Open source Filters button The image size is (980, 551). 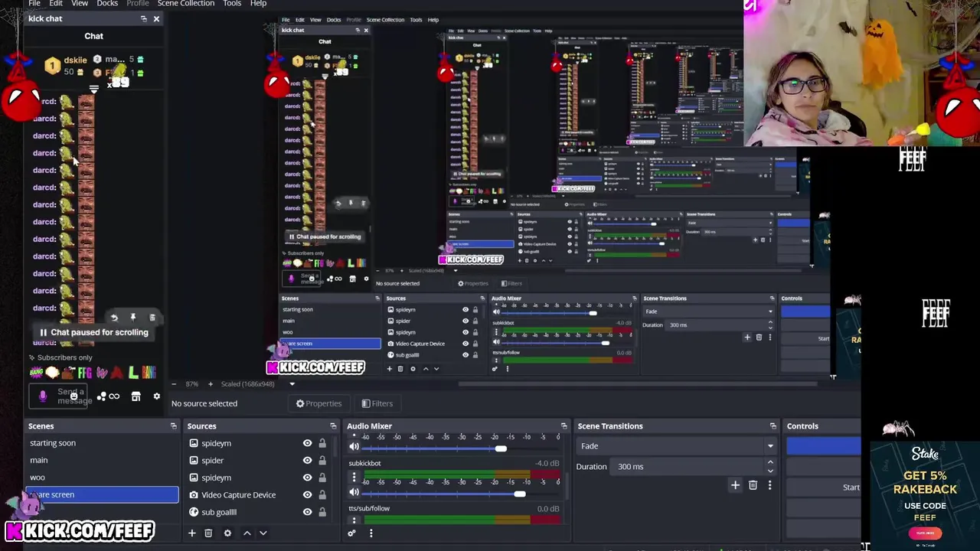pyautogui.click(x=377, y=403)
